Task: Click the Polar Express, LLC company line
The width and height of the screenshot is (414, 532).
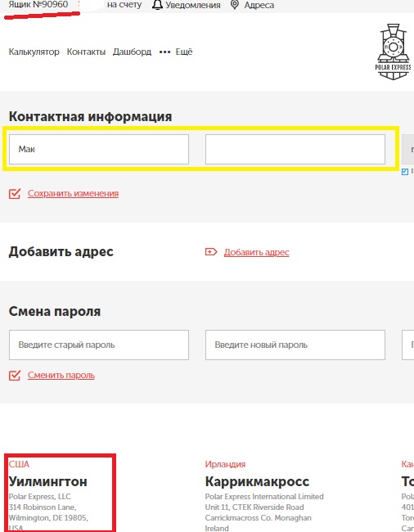Action: click(39, 496)
